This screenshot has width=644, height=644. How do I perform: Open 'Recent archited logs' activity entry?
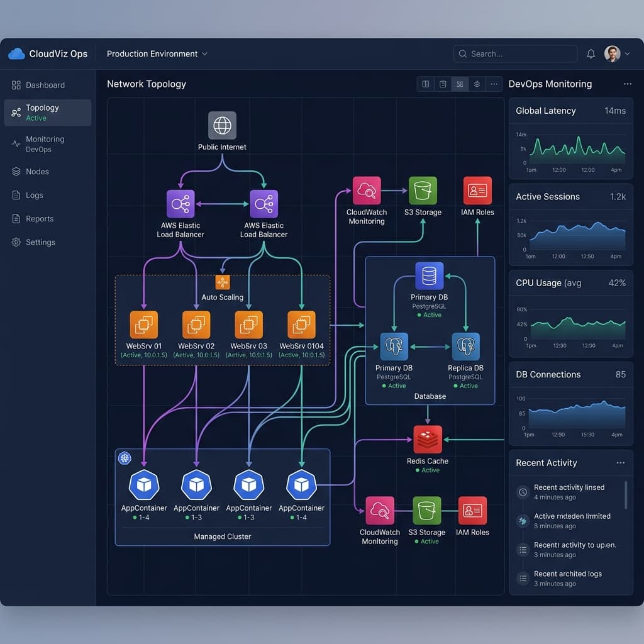(x=568, y=579)
